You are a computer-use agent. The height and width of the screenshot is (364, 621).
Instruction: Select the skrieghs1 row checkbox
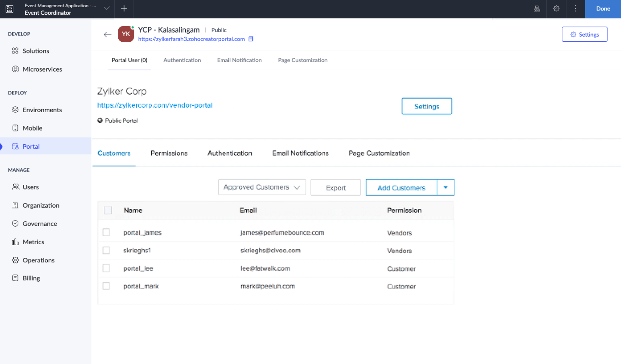(x=107, y=250)
